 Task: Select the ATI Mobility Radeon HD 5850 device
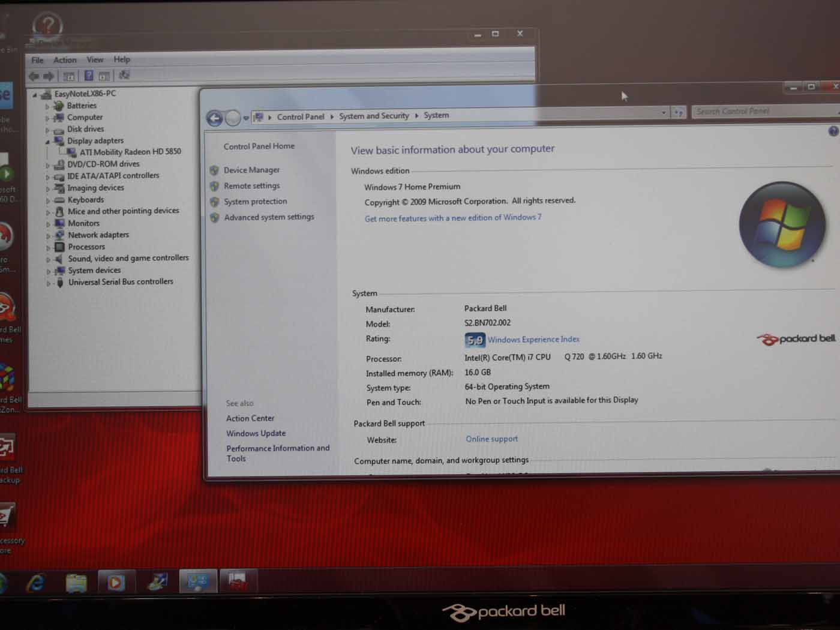click(x=130, y=152)
